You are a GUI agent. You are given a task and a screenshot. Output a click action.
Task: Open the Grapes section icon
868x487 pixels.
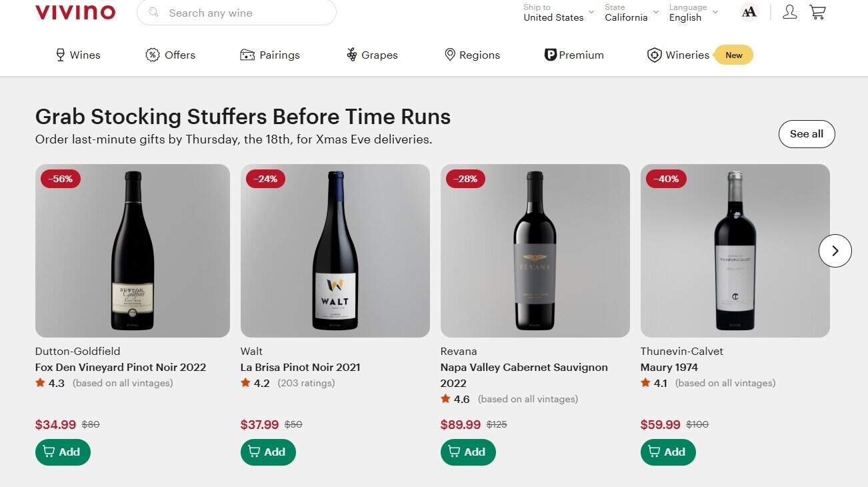click(351, 55)
